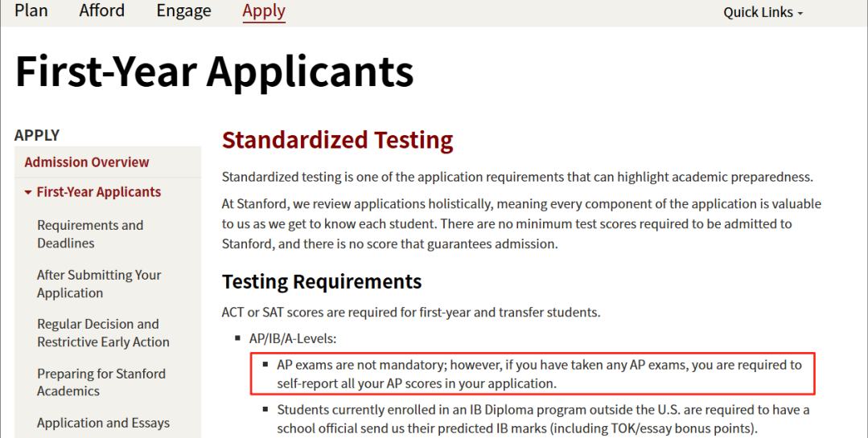Select First-Year Applicants in the sidebar
Viewport: 868px width, 438px height.
pos(99,192)
